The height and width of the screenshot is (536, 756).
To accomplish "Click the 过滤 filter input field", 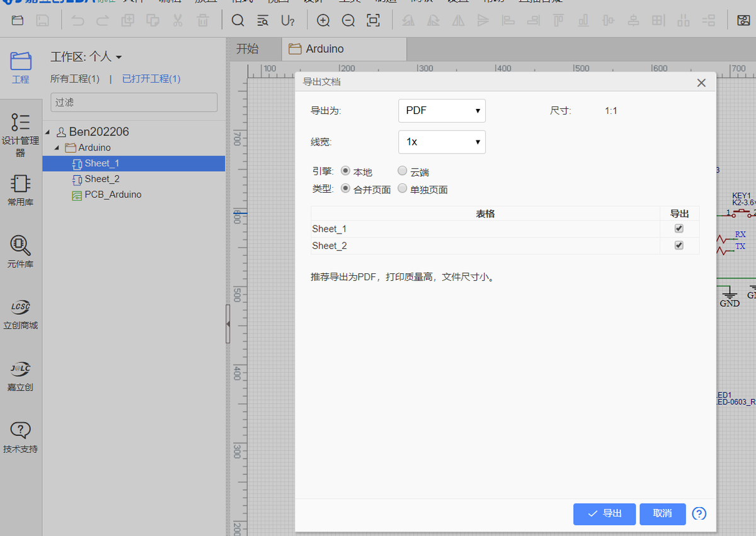I will (134, 102).
